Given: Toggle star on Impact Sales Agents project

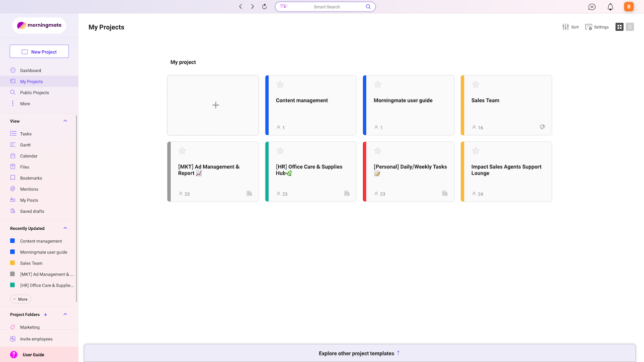Looking at the screenshot, I should pos(475,151).
